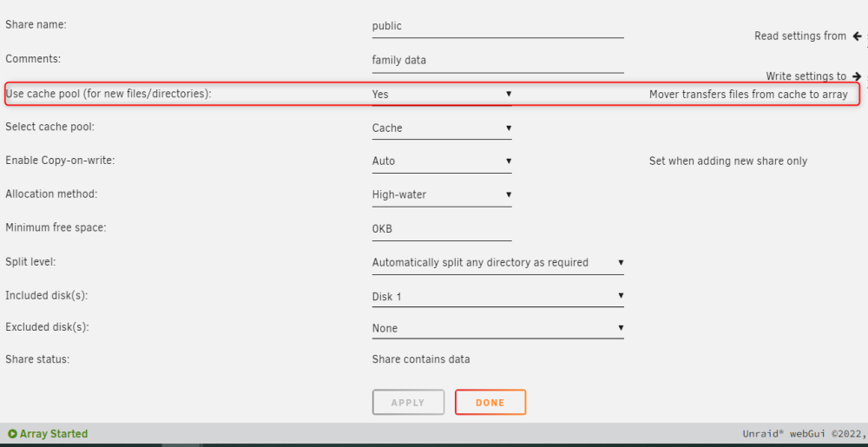Click the Set when adding new share only note
Image resolution: width=868 pixels, height=447 pixels.
coord(728,161)
